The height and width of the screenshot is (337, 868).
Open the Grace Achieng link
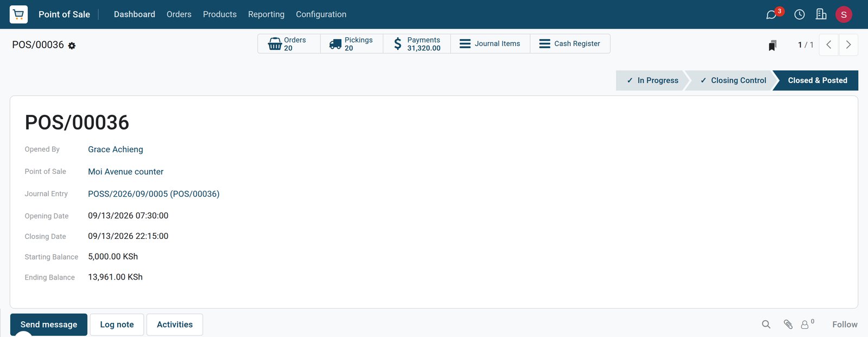point(116,150)
